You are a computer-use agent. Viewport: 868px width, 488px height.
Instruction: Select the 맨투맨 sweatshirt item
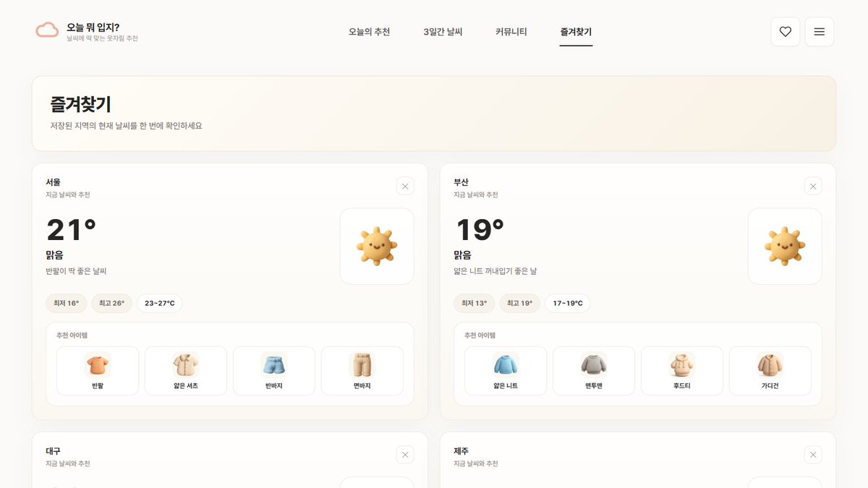click(x=594, y=371)
